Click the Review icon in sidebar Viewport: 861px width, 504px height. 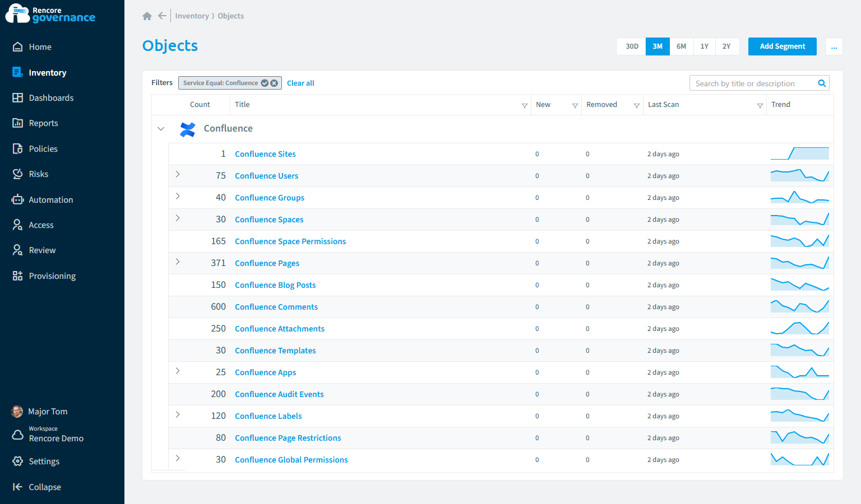click(17, 250)
